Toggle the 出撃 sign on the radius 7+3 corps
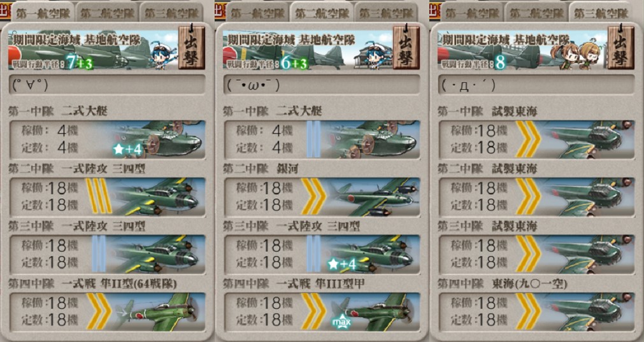Viewport: 644px width, 342px height. point(192,46)
